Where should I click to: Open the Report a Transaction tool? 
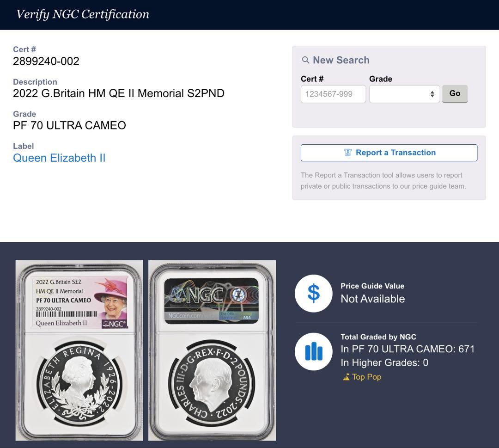389,153
